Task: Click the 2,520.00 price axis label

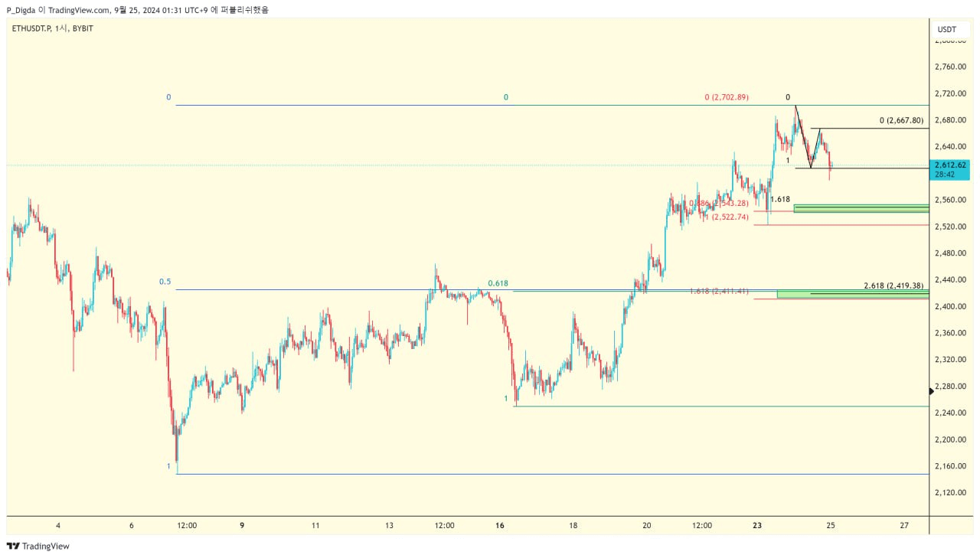Action: click(x=950, y=227)
